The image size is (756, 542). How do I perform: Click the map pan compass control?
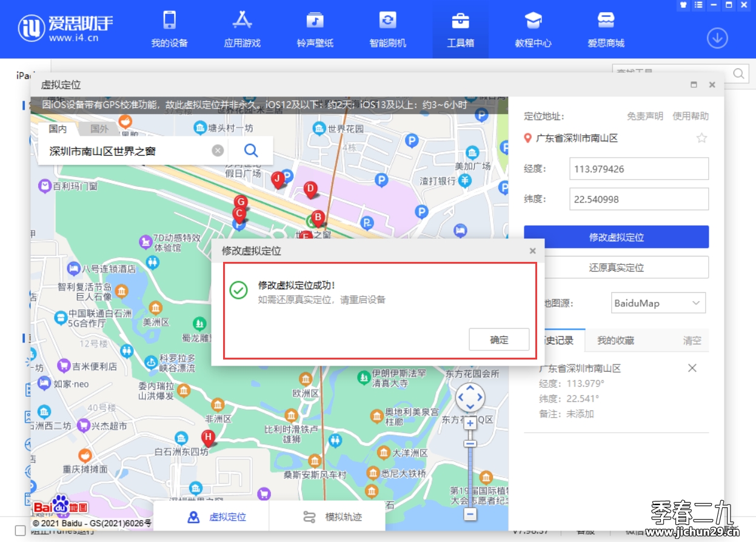click(x=470, y=398)
